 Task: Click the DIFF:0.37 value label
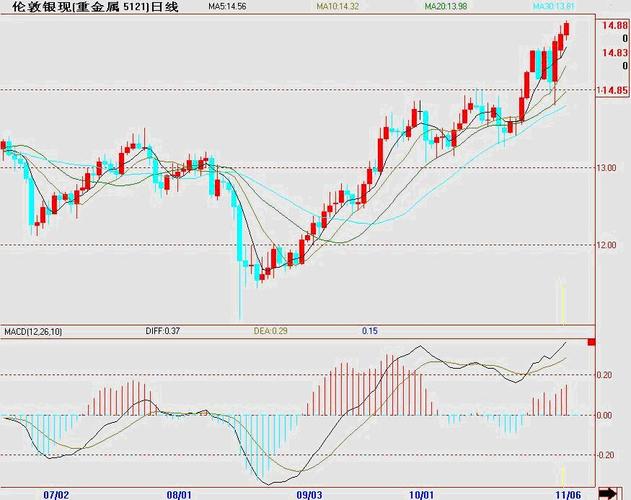tap(163, 331)
